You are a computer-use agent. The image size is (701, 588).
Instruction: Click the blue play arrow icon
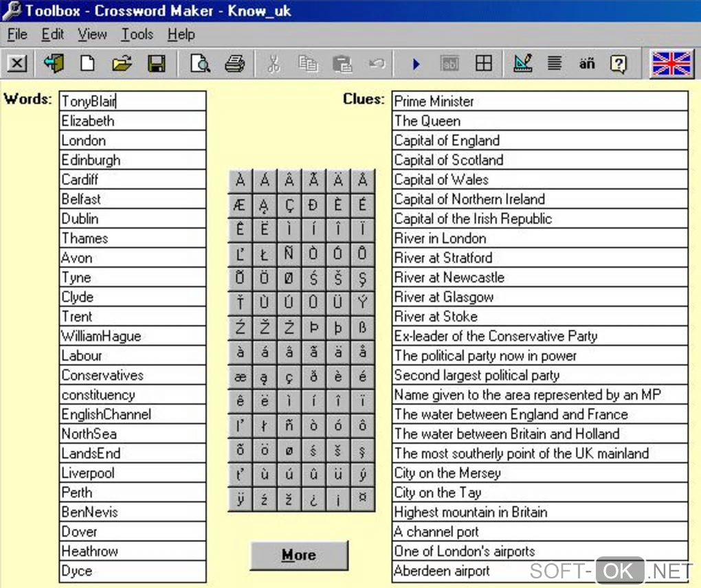pos(416,63)
